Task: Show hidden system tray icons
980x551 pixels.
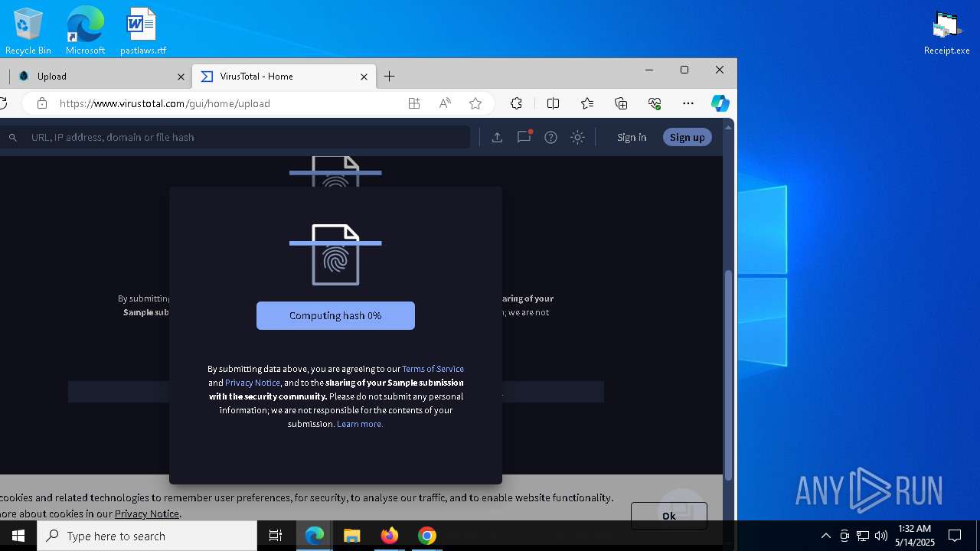Action: (x=825, y=536)
